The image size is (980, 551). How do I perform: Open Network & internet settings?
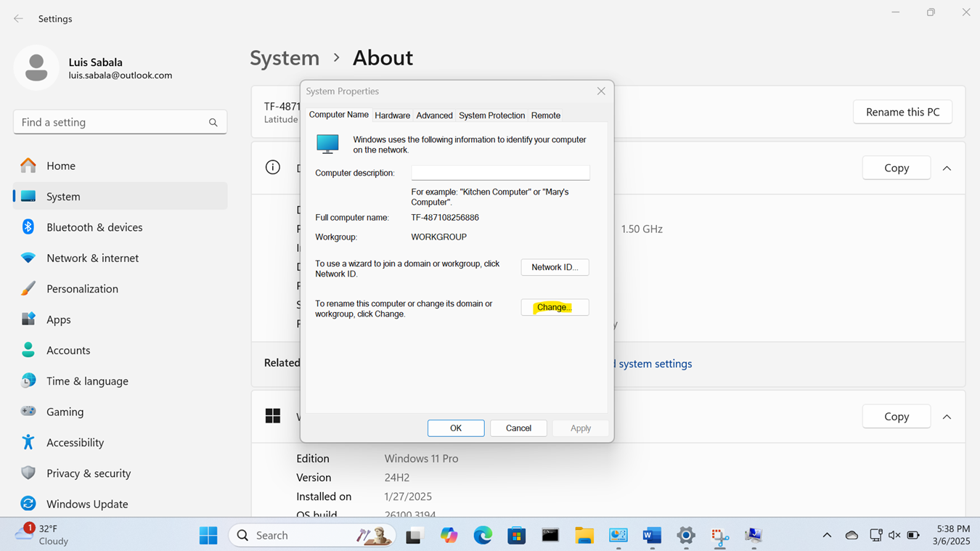point(121,258)
